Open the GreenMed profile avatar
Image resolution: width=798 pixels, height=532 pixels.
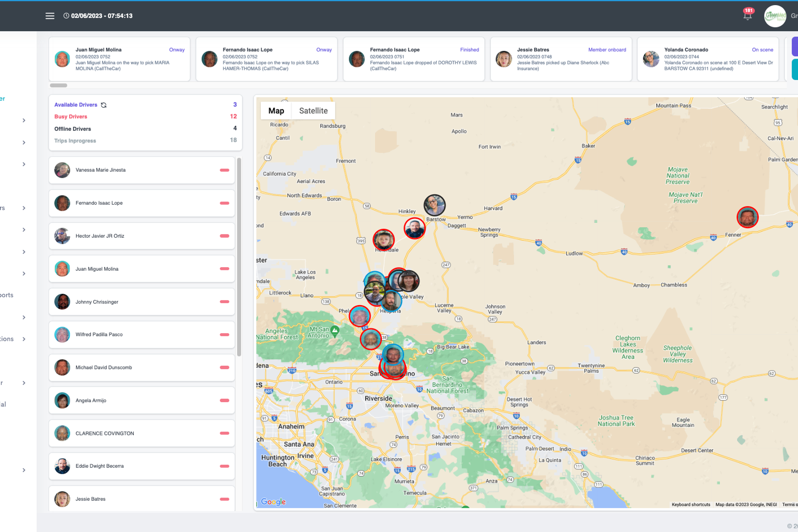tap(775, 16)
